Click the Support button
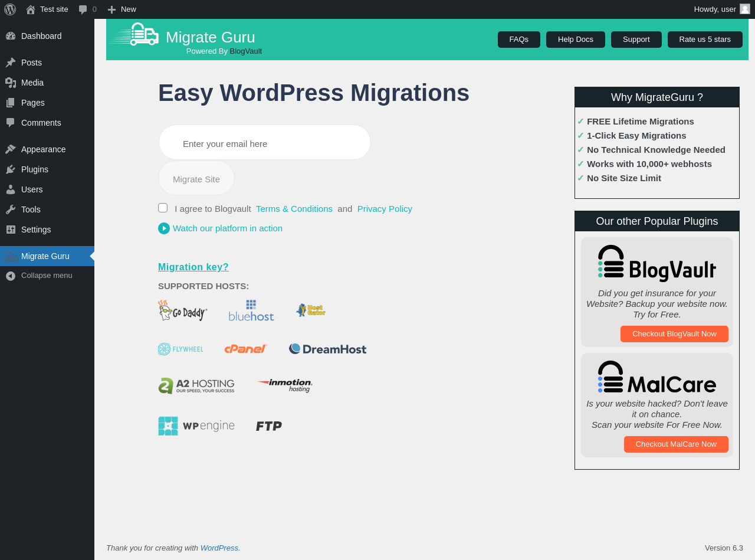 coord(636,40)
